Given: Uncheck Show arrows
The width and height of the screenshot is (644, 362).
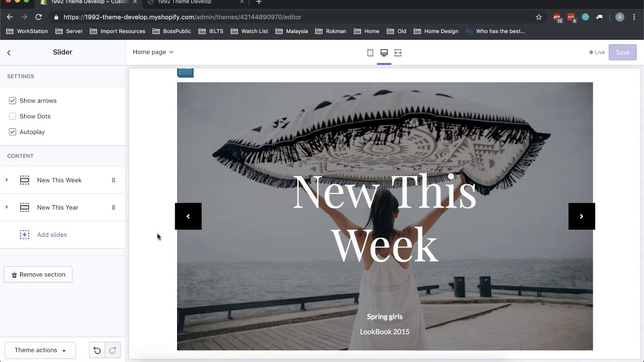Looking at the screenshot, I should 13,101.
